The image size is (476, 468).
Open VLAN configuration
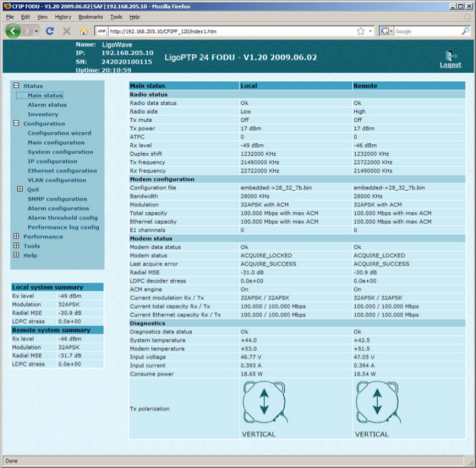coord(57,180)
